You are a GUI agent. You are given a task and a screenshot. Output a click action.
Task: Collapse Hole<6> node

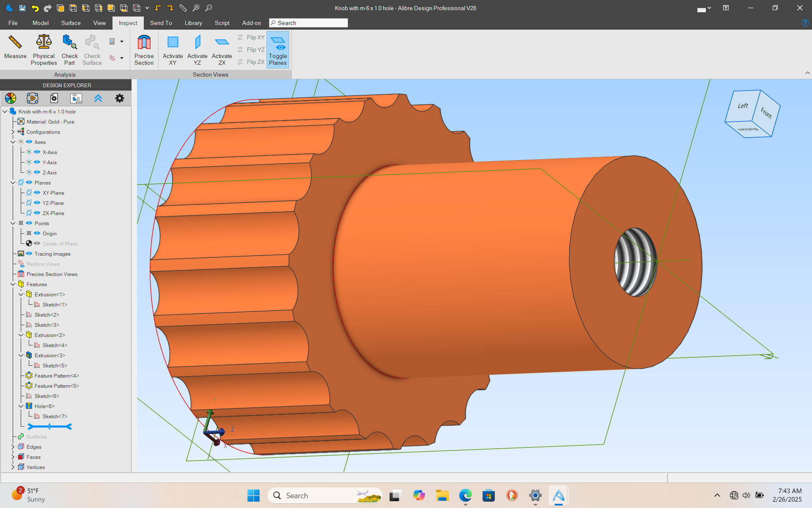click(x=21, y=406)
